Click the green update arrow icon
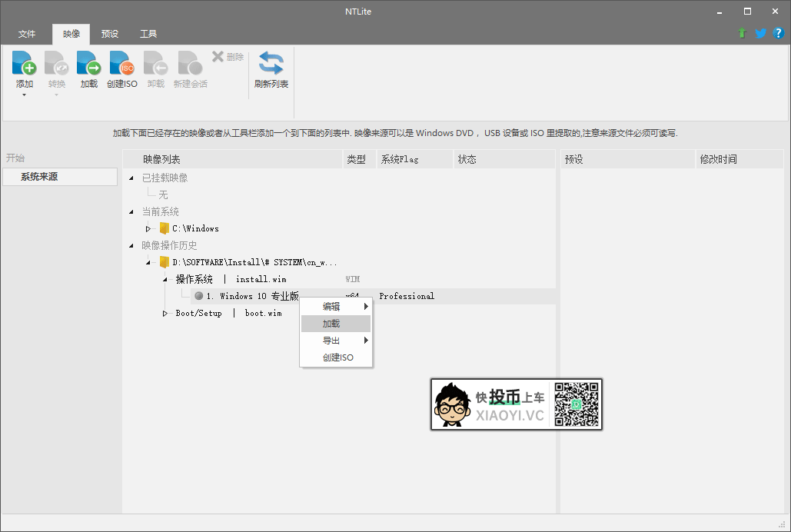This screenshot has height=532, width=791. click(742, 33)
